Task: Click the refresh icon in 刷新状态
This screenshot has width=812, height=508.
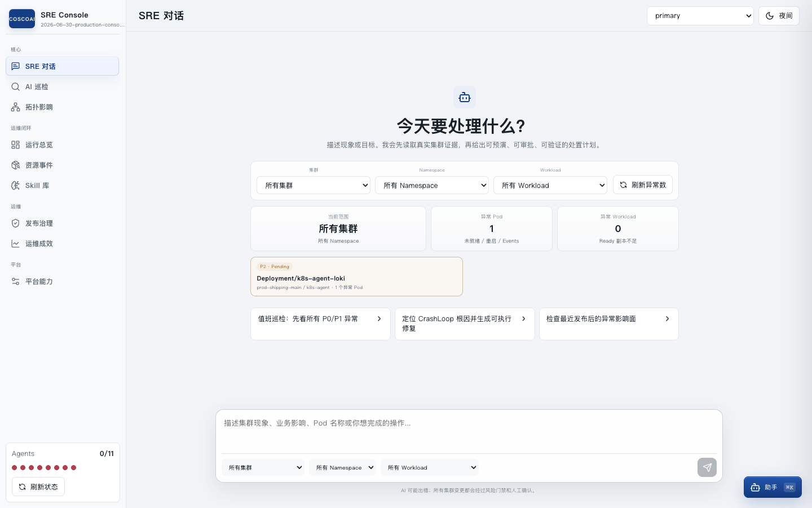Action: [22, 487]
